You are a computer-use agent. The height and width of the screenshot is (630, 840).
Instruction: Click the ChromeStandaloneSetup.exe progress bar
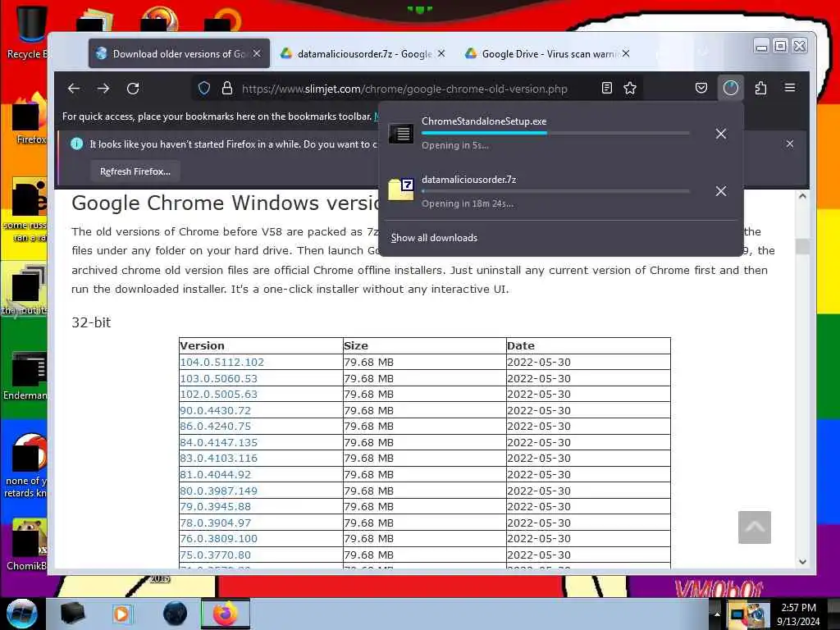tap(555, 133)
